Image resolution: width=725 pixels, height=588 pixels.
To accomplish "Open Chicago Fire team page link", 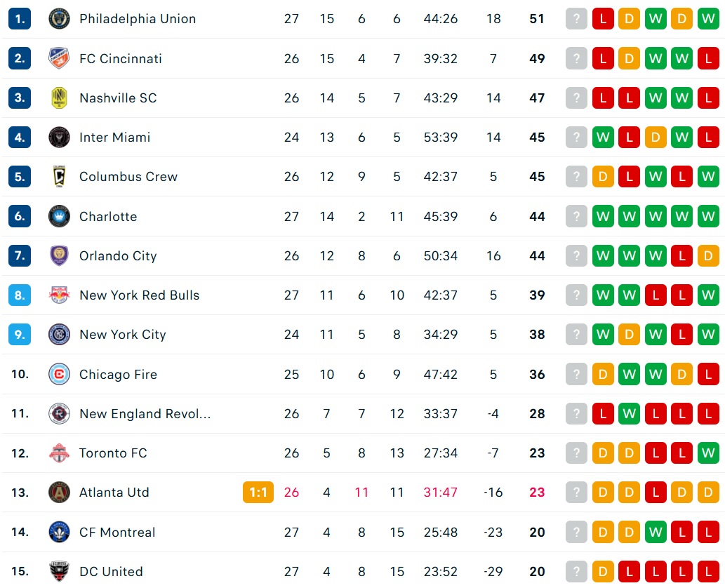I will point(118,375).
